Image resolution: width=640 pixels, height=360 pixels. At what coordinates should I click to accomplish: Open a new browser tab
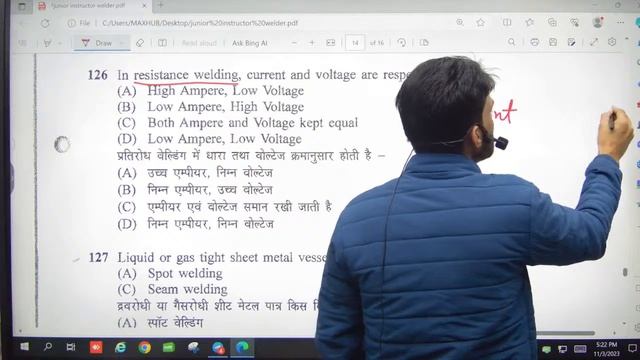point(160,5)
